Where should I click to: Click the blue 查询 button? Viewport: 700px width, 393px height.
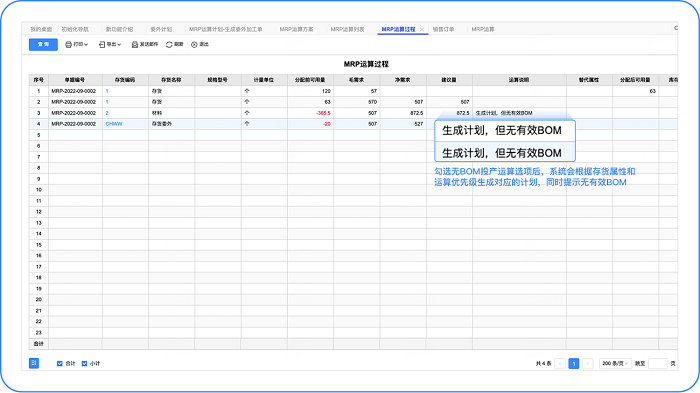pos(43,45)
